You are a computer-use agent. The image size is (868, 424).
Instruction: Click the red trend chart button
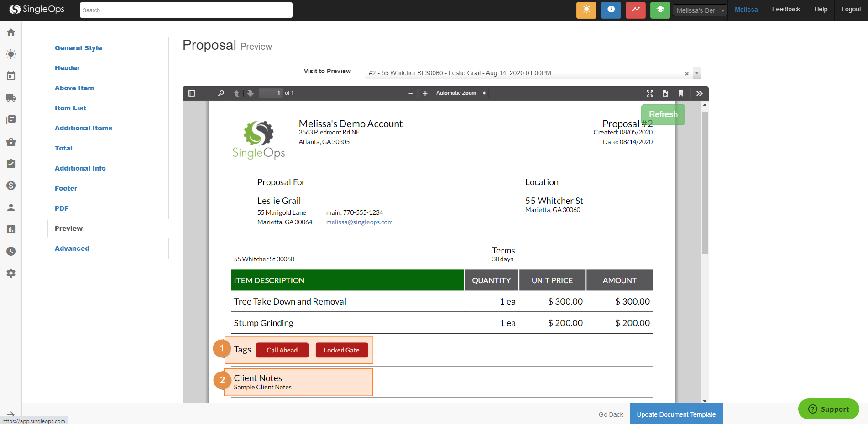pyautogui.click(x=635, y=10)
